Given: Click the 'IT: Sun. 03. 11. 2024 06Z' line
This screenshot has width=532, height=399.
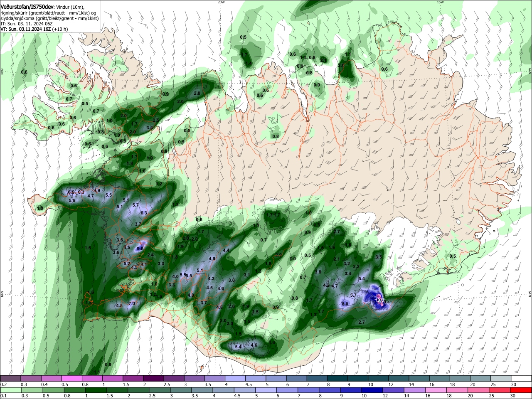Looking at the screenshot, I should (26, 24).
